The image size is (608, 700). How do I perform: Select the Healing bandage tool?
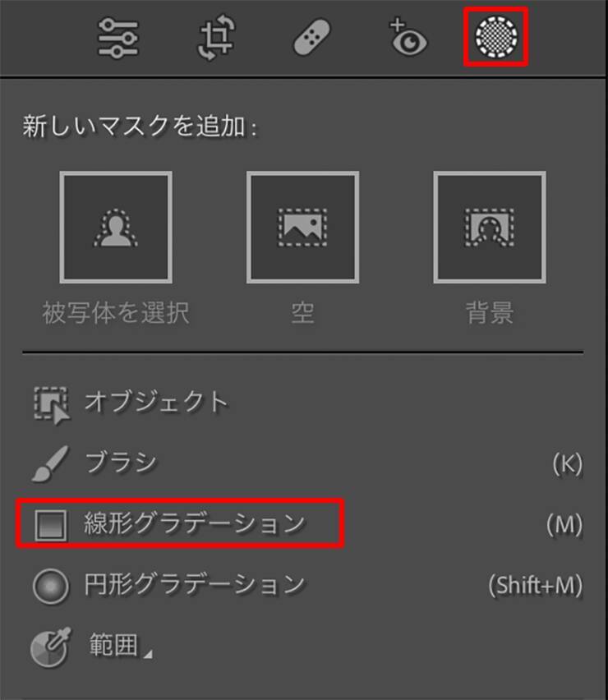(311, 37)
